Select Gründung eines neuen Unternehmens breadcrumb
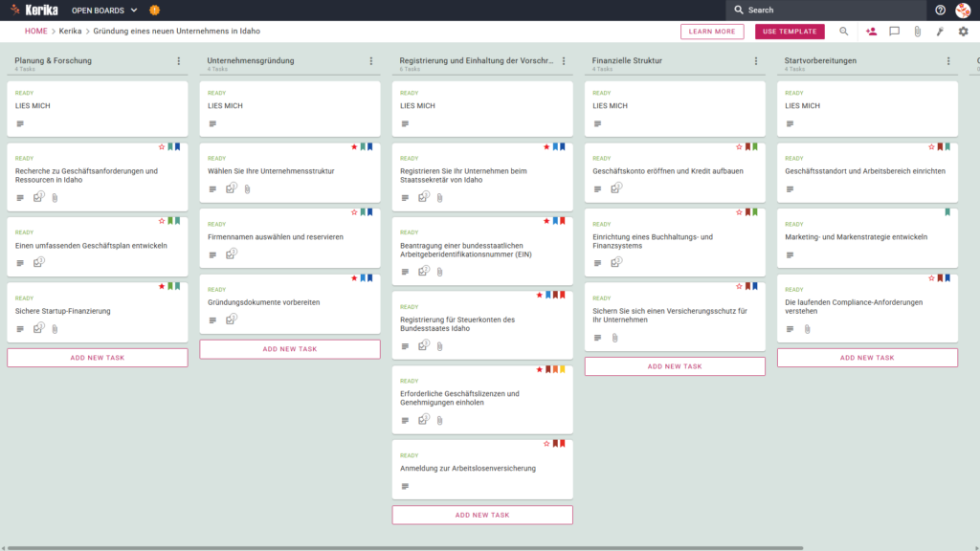Screen dimensions: 980x551 point(177,32)
